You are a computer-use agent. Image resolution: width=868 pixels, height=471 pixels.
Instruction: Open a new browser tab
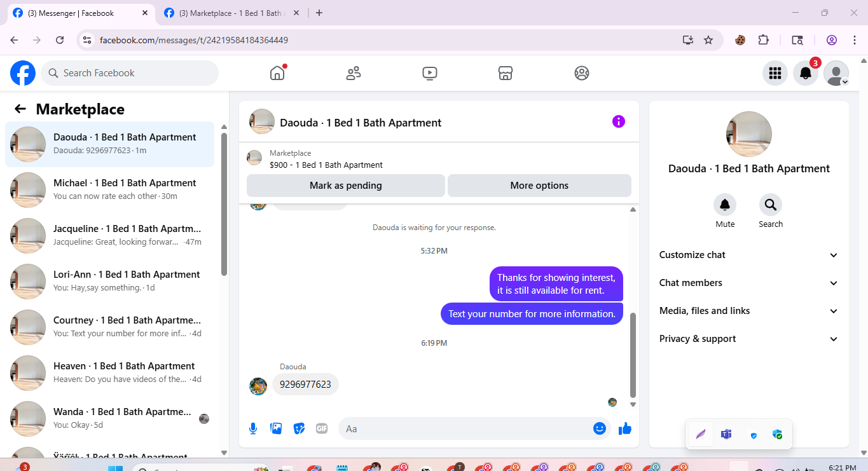319,13
